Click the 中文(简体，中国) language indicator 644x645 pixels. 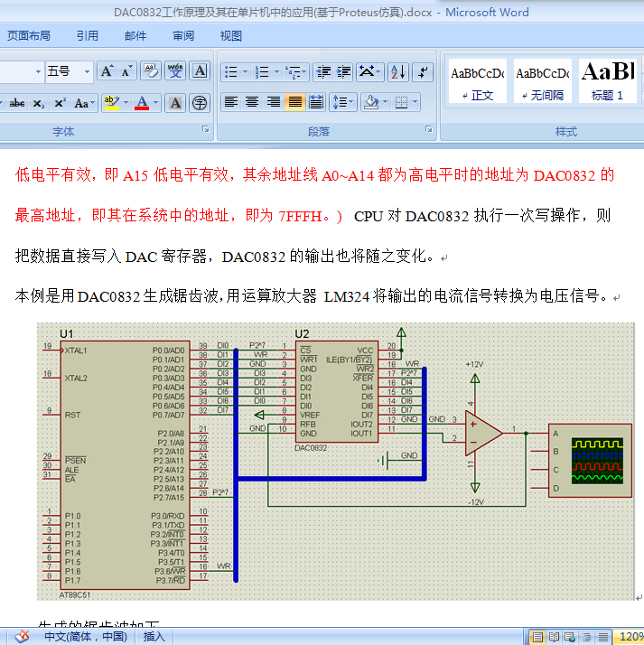pyautogui.click(x=86, y=636)
